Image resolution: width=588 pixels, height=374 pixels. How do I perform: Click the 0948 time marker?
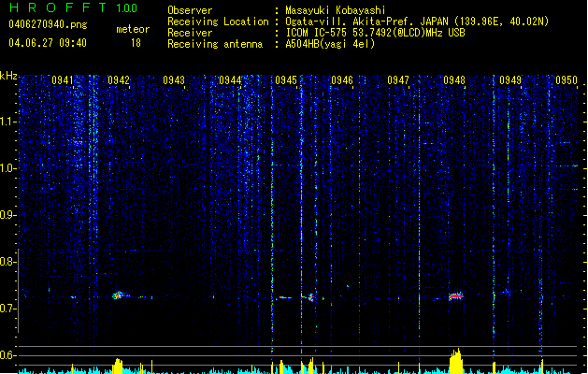[x=454, y=80]
